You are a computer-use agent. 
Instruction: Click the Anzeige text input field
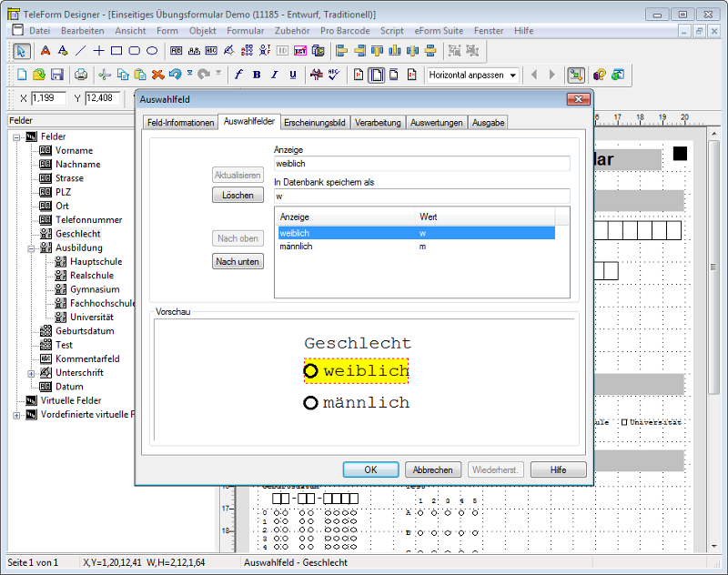421,164
